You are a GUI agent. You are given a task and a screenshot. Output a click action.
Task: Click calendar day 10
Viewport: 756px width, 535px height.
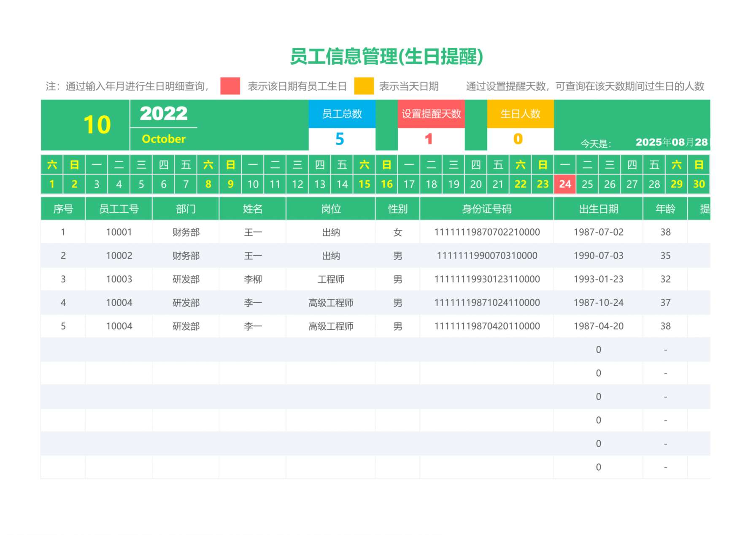[x=253, y=184]
